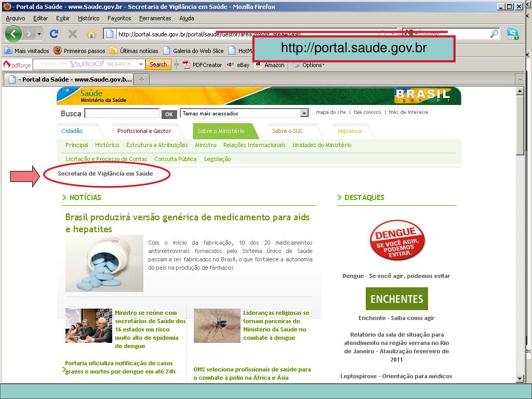Open the Amazon toolbar shortcut
The width and height of the screenshot is (532, 399).
[270, 65]
